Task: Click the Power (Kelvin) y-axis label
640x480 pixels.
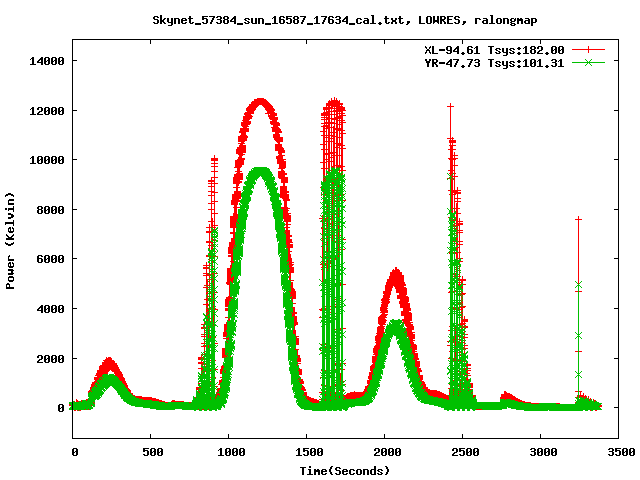Action: (10, 241)
